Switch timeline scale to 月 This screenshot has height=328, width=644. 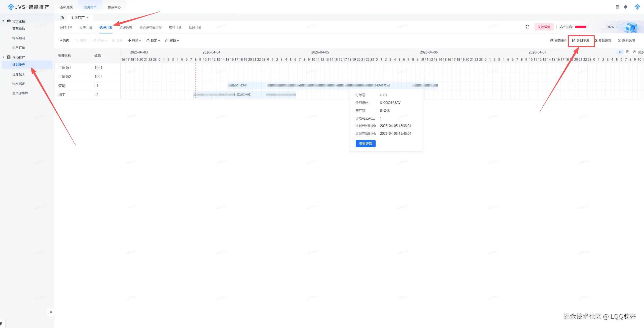[x=634, y=52]
